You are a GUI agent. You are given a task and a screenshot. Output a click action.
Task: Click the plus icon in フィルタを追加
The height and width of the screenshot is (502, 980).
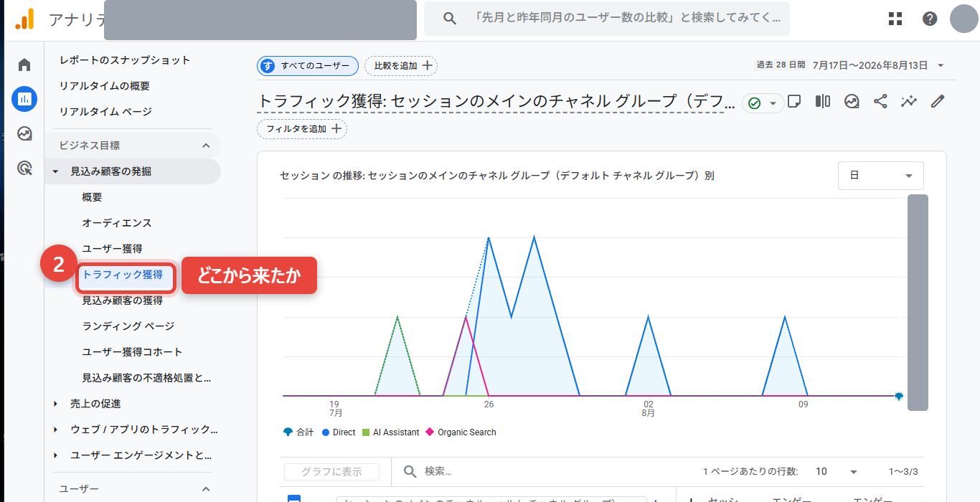coord(336,129)
